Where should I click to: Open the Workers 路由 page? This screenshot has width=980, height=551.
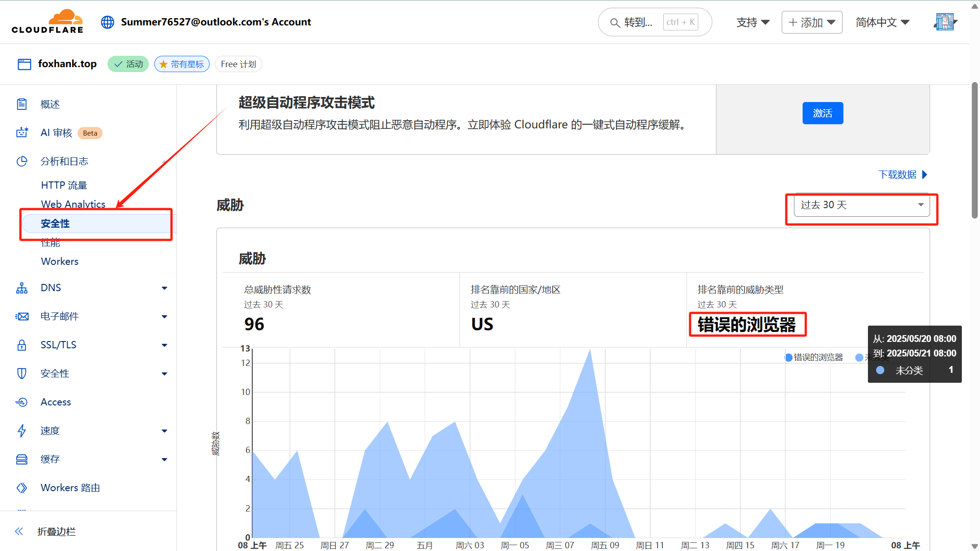click(x=70, y=488)
